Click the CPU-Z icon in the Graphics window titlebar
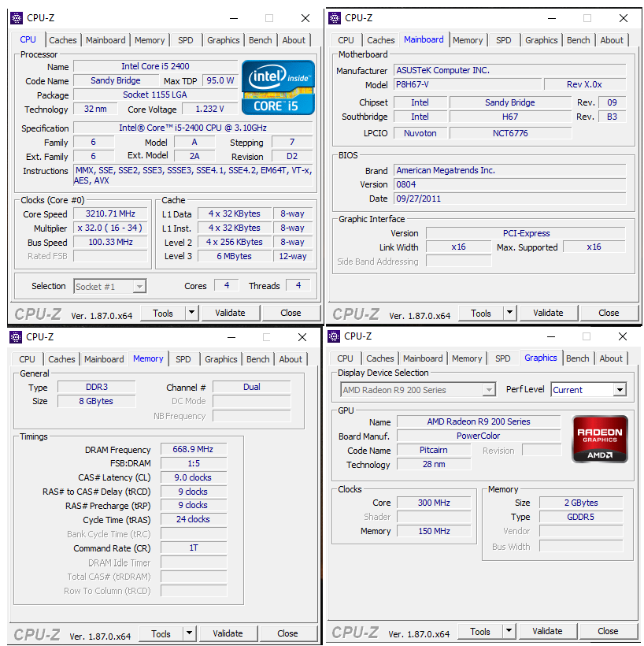644x646 pixels. (335, 336)
